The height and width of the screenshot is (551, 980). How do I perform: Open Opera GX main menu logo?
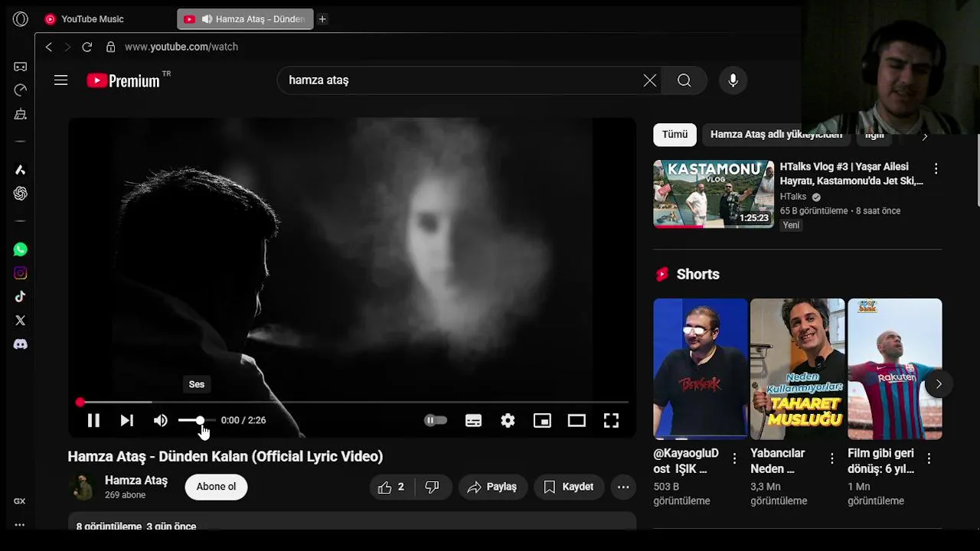click(21, 19)
